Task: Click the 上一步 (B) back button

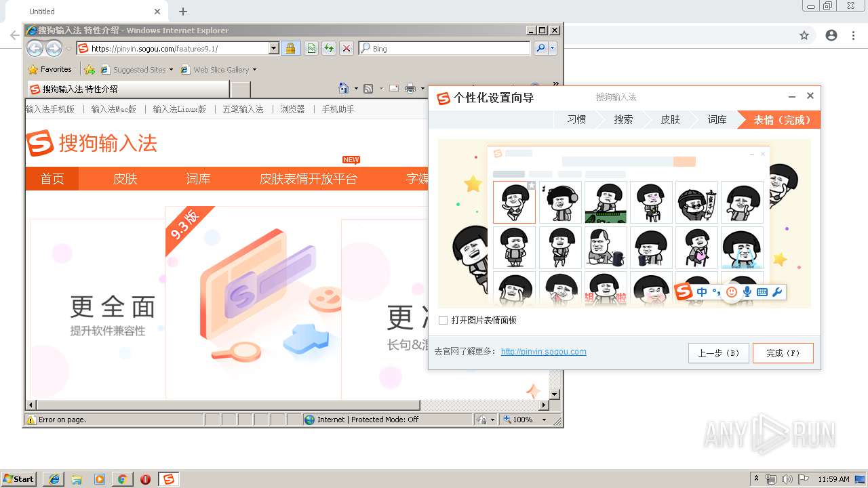Action: pyautogui.click(x=719, y=353)
